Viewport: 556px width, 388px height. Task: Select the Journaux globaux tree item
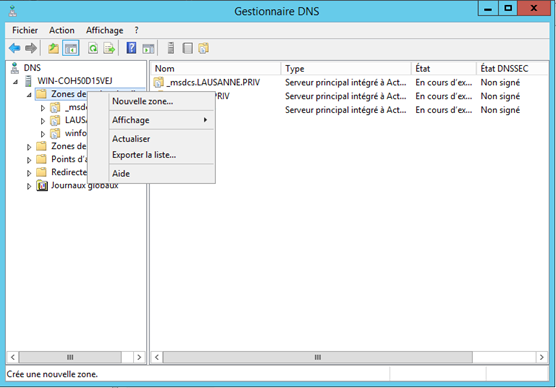click(x=84, y=185)
